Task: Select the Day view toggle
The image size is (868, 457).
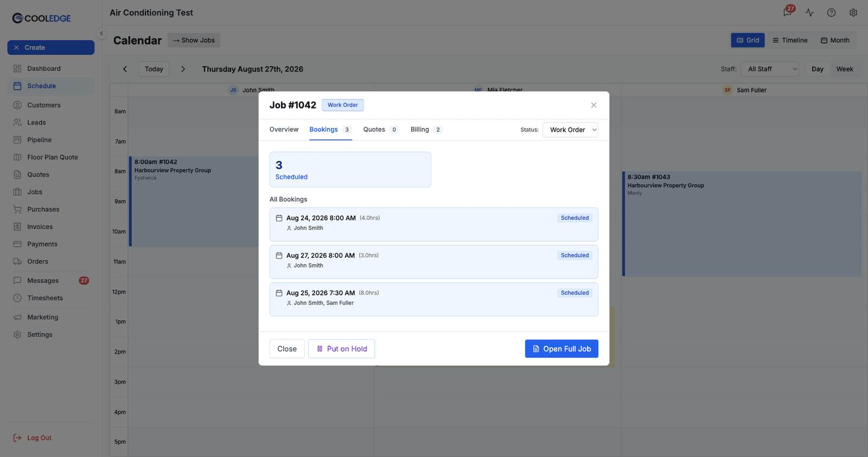Action: (818, 69)
